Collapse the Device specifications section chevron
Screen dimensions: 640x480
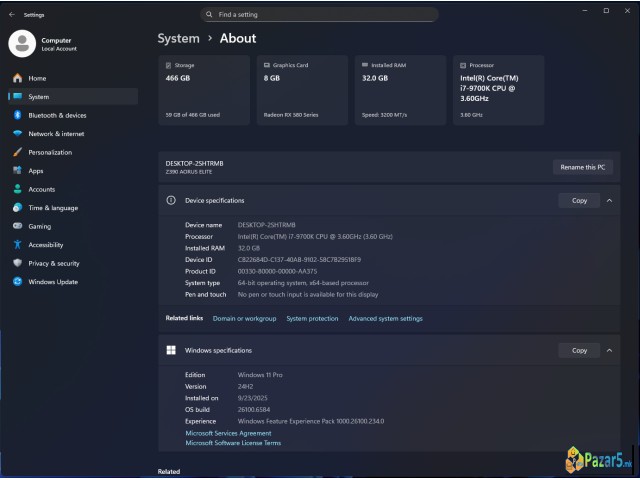609,200
